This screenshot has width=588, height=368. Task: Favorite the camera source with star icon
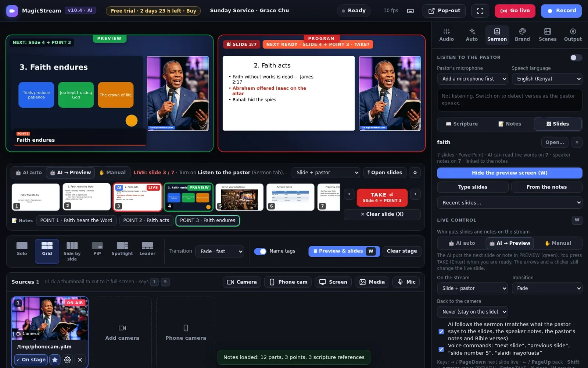55,360
